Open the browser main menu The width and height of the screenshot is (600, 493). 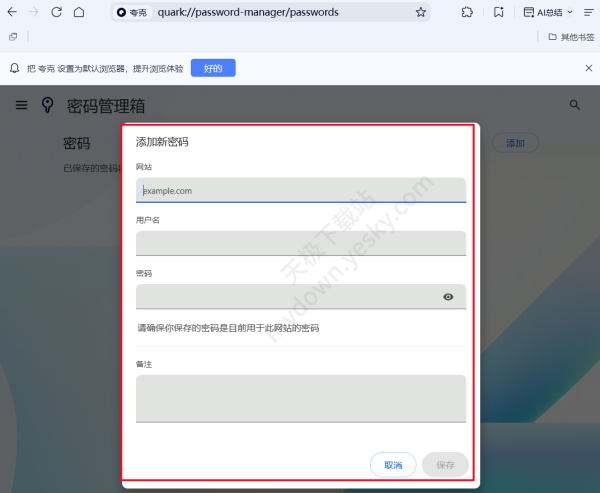[x=588, y=12]
